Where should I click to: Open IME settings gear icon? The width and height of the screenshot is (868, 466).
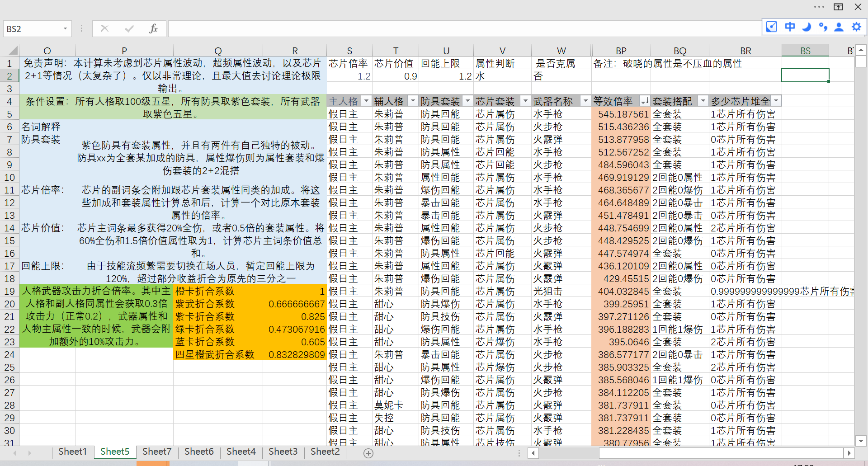pos(856,27)
